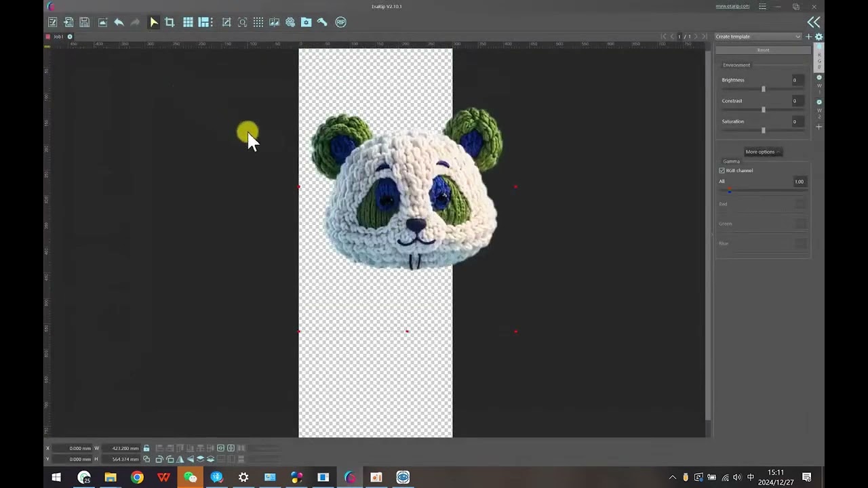Click the undo arrow icon

coord(119,22)
